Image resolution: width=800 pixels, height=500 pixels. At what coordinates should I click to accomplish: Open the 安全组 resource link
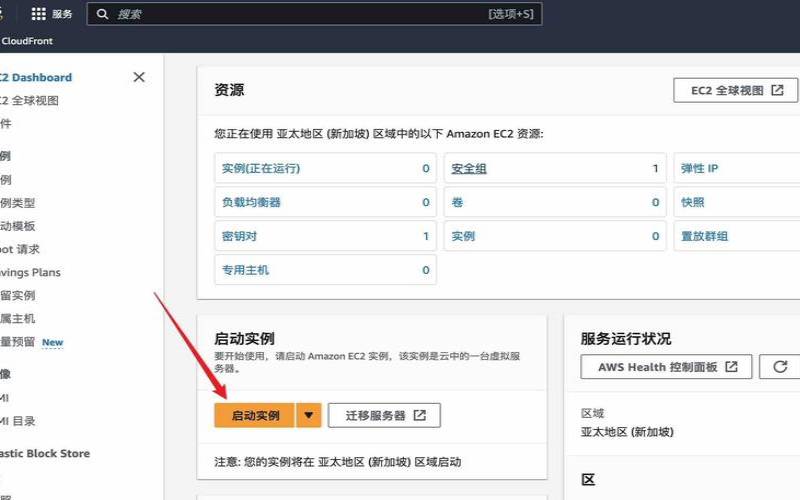(469, 169)
